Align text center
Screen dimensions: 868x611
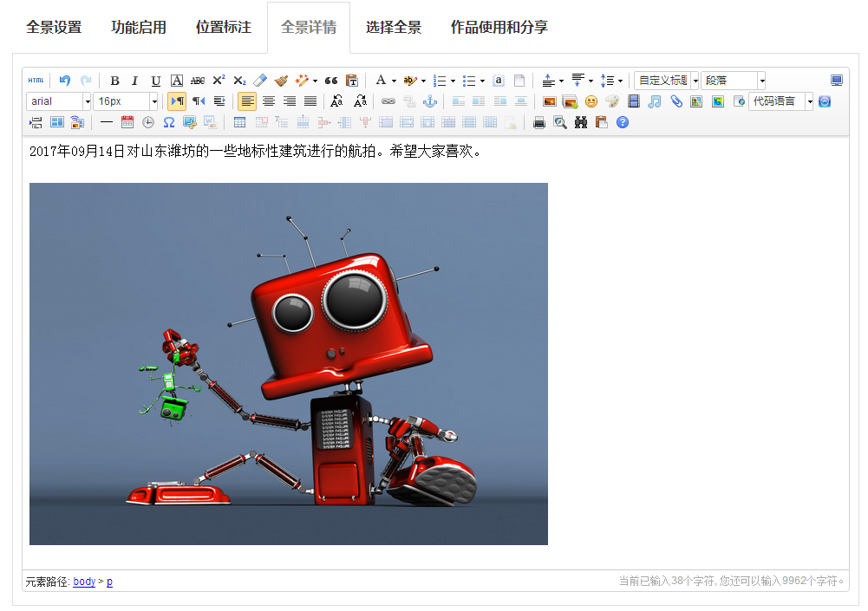(269, 101)
